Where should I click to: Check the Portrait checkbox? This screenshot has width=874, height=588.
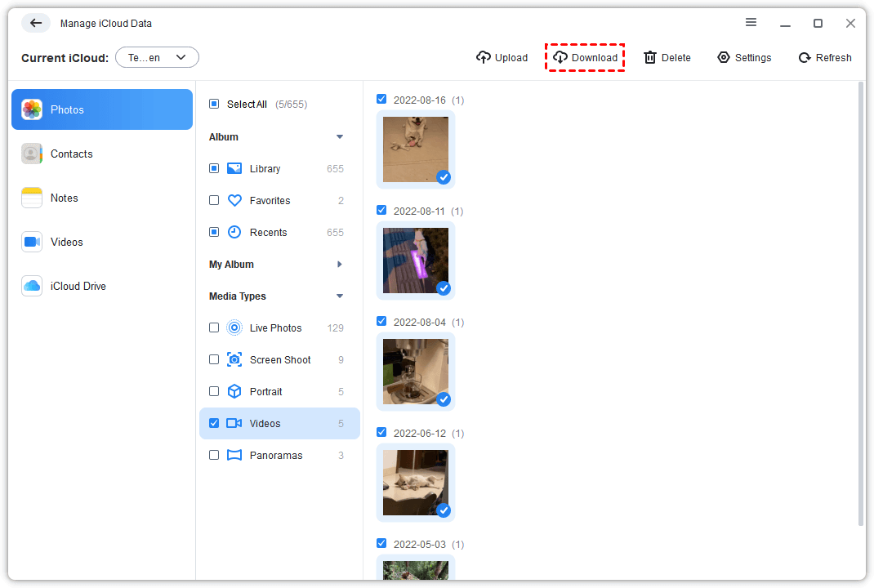(214, 391)
